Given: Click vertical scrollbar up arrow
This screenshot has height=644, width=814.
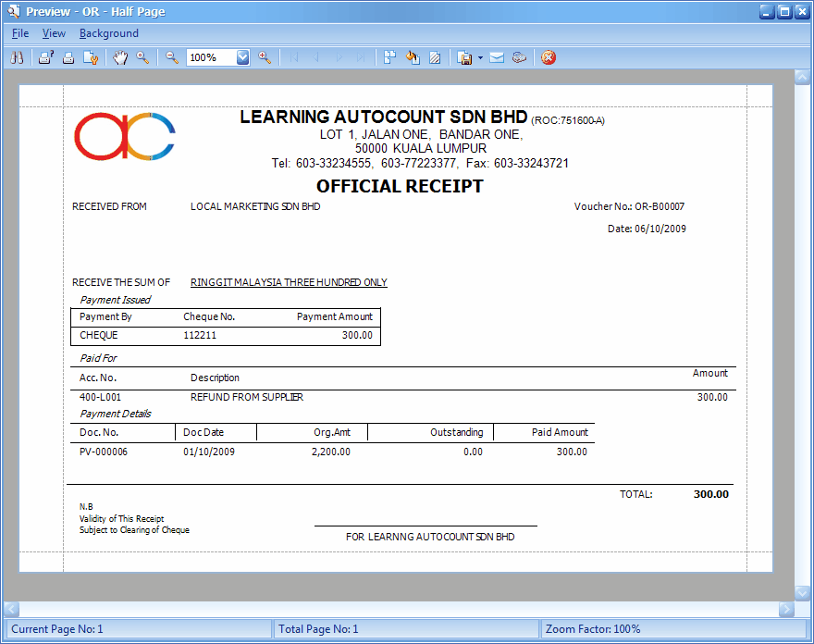Looking at the screenshot, I should point(803,78).
